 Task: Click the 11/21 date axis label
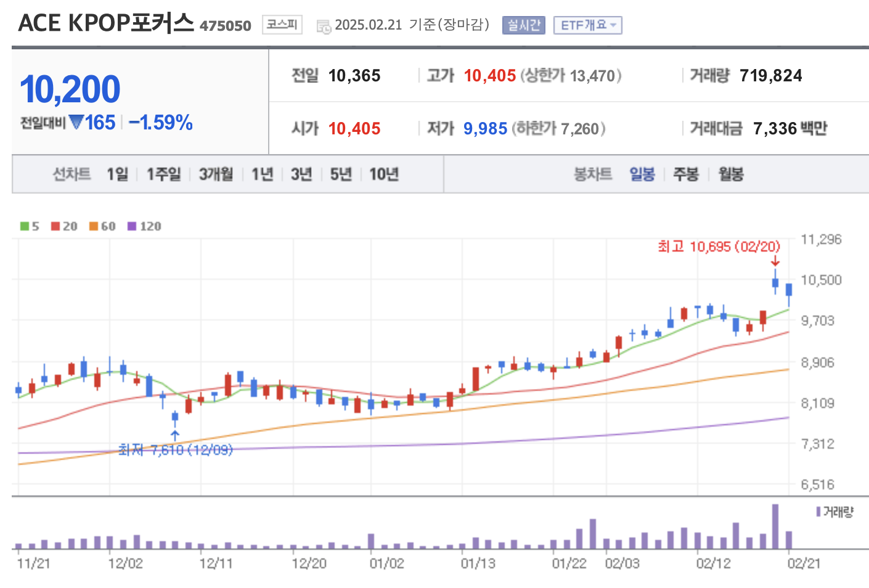[x=34, y=563]
